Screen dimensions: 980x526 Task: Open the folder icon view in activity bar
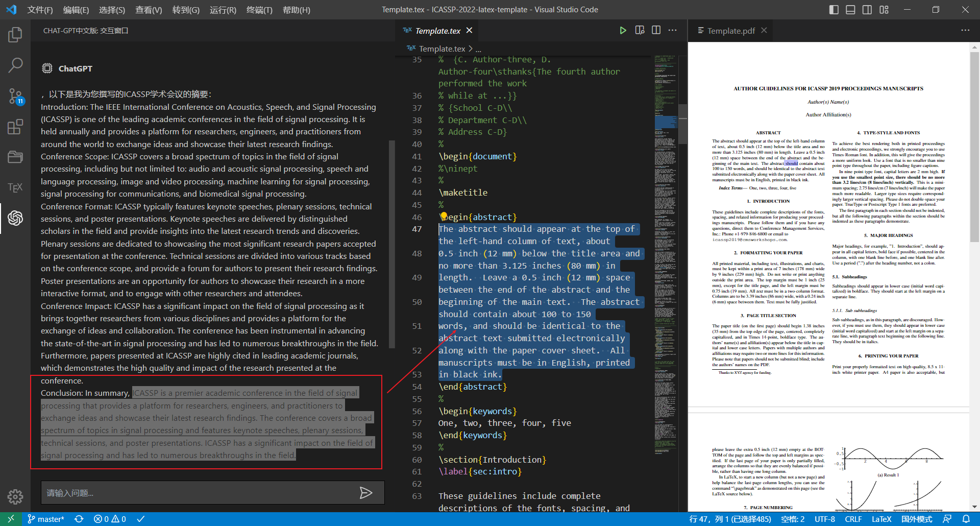tap(15, 157)
